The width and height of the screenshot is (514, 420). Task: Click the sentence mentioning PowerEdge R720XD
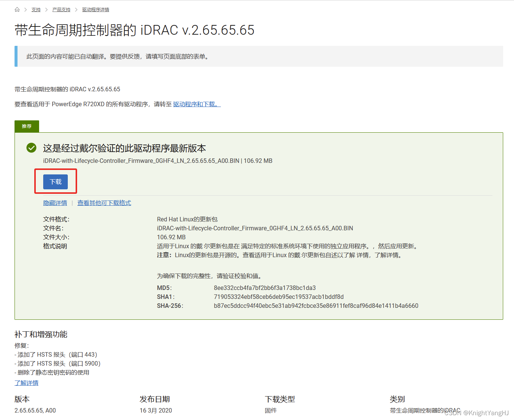pyautogui.click(x=118, y=104)
